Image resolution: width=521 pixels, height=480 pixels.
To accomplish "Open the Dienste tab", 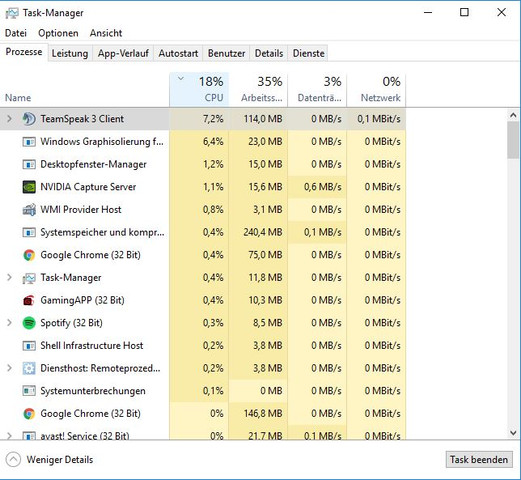I will 308,53.
